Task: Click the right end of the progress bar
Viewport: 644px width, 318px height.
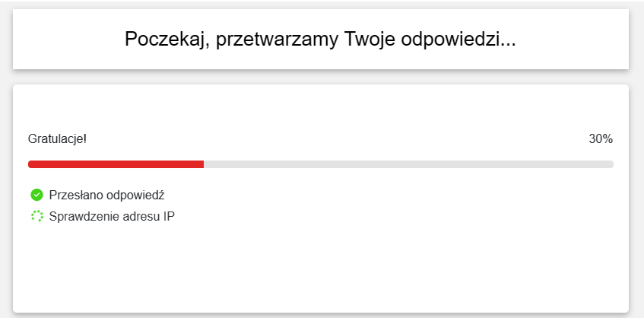Action: pyautogui.click(x=611, y=164)
